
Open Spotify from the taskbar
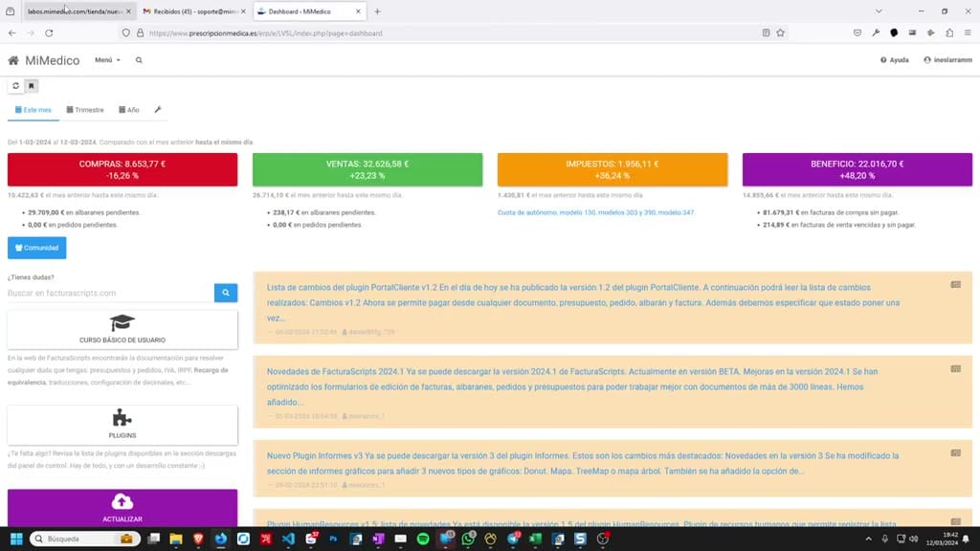point(423,539)
